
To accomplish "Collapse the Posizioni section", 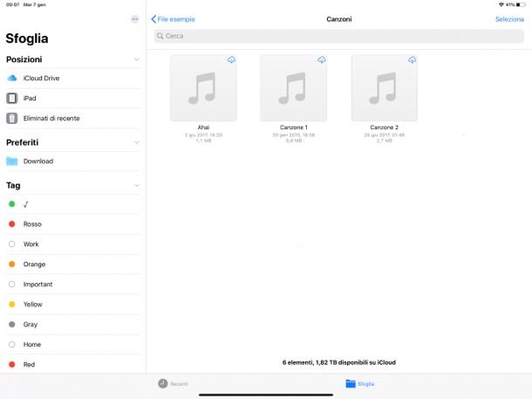I will [137, 59].
